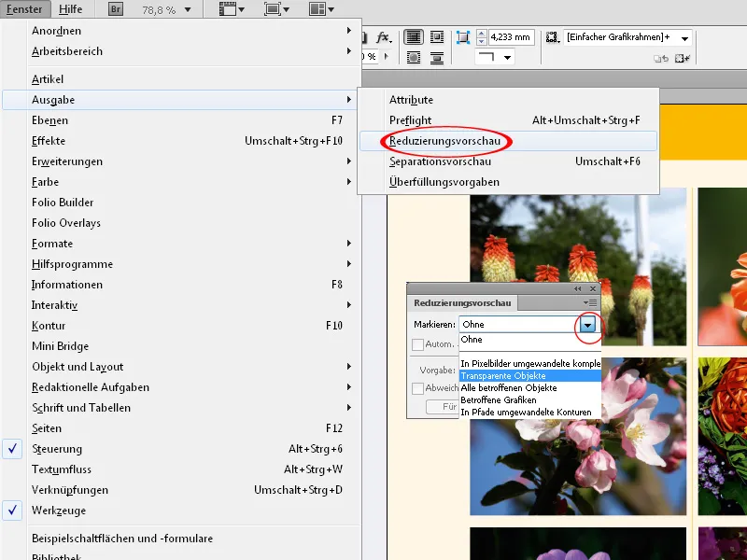This screenshot has height=560, width=747.
Task: Click the clear attributes icon with the asterisk
Action: click(x=683, y=59)
